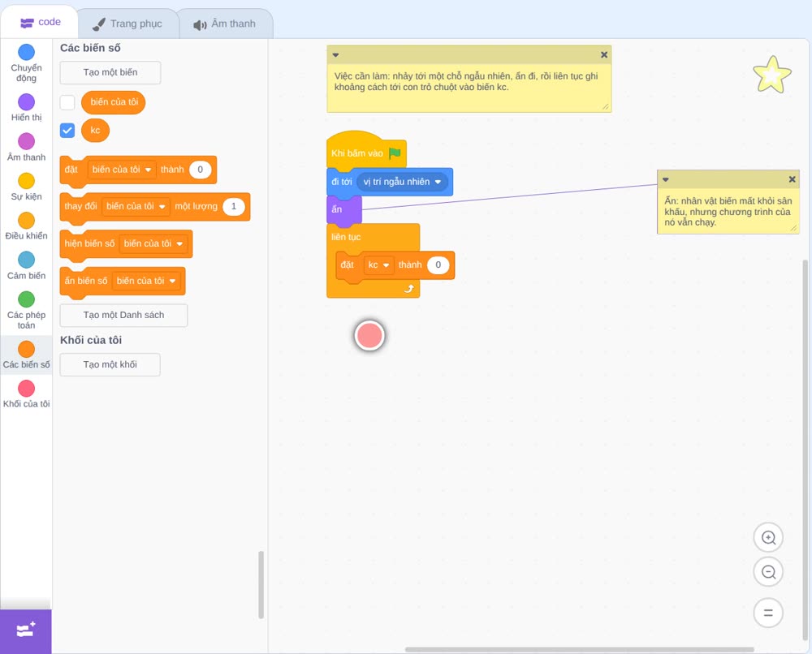Zoom out of the workspace

click(x=768, y=572)
